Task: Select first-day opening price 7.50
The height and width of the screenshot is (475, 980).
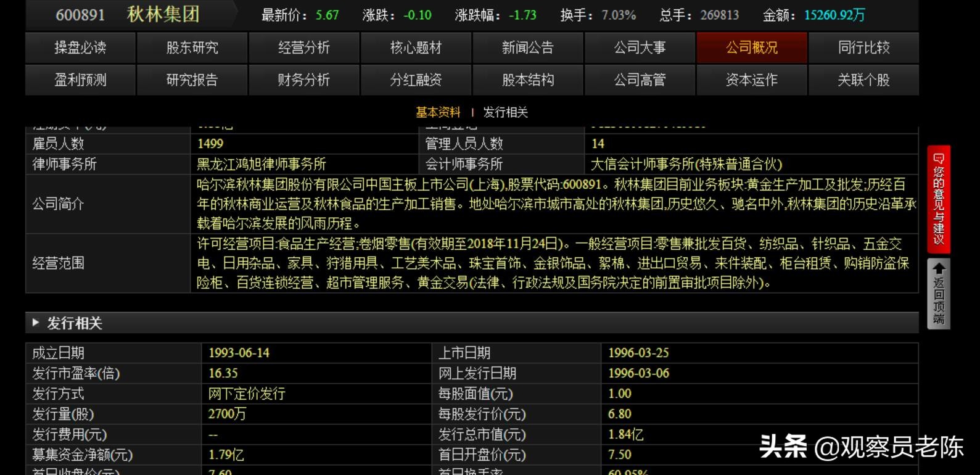Action: [x=619, y=455]
